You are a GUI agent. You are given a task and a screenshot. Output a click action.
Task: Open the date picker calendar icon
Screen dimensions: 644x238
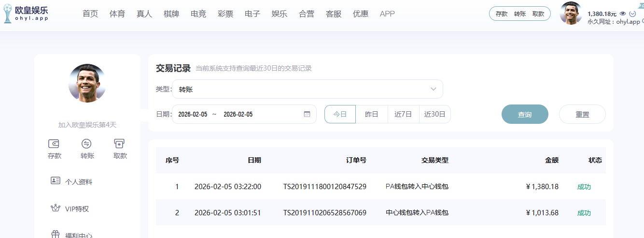pyautogui.click(x=307, y=114)
